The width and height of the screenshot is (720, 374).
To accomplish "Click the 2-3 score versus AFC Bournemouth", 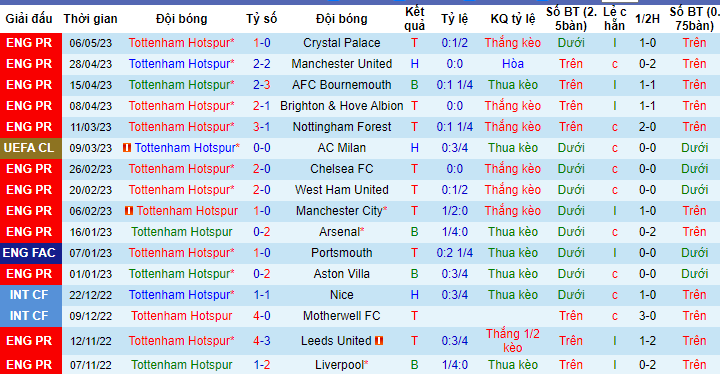I will tap(262, 85).
